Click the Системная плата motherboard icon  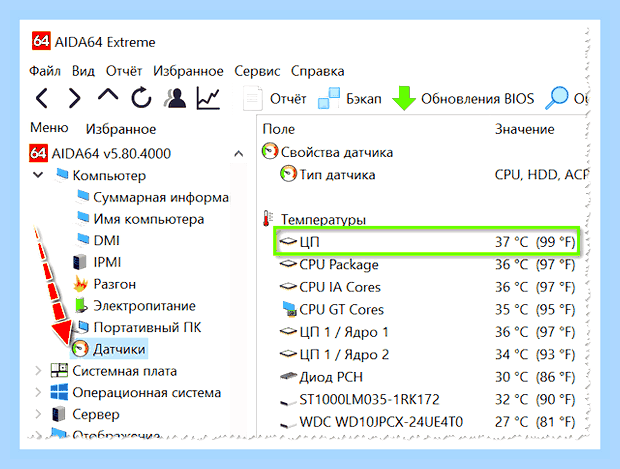[x=59, y=371]
